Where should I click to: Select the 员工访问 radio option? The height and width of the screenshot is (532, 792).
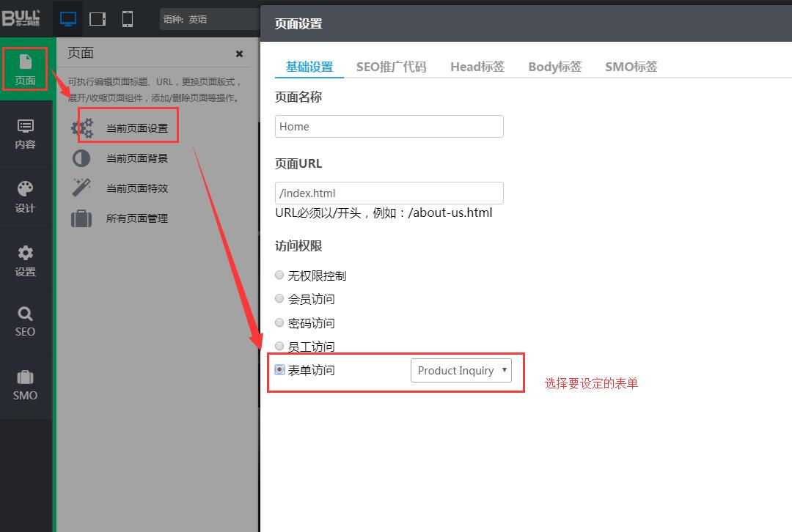[279, 346]
